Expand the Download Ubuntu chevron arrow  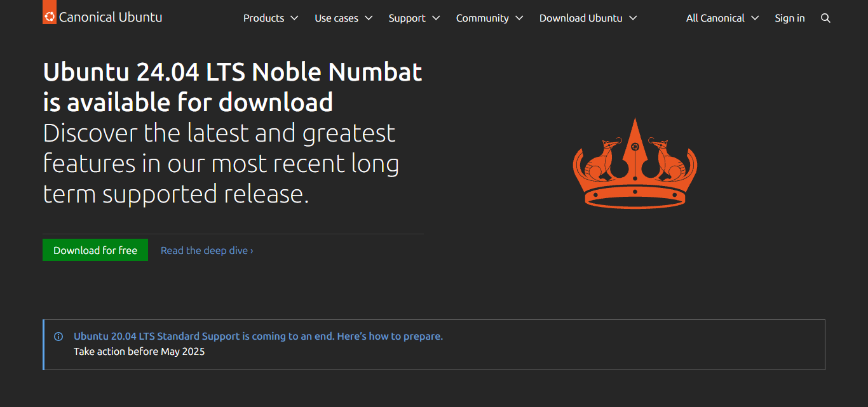tap(633, 18)
